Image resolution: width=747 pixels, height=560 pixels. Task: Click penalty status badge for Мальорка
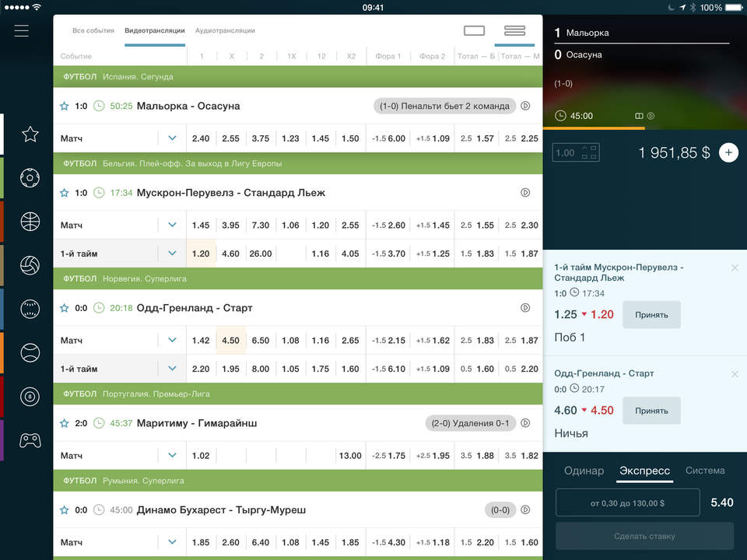(444, 106)
